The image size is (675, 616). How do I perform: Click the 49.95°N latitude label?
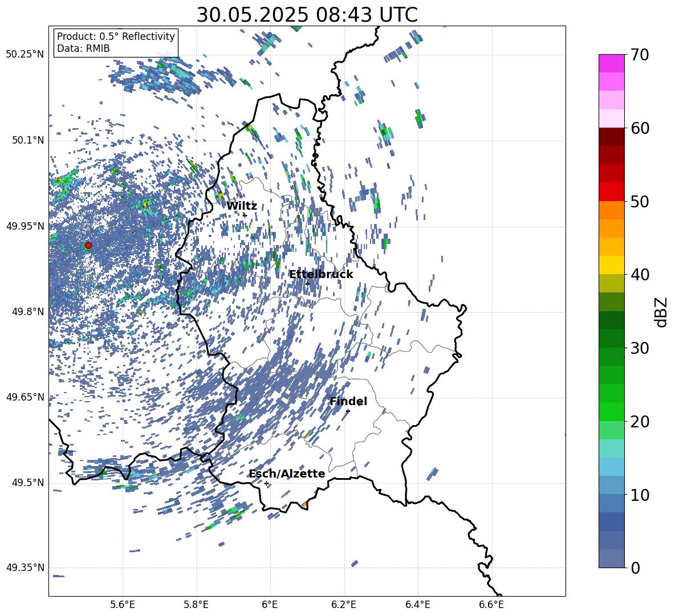(25, 226)
